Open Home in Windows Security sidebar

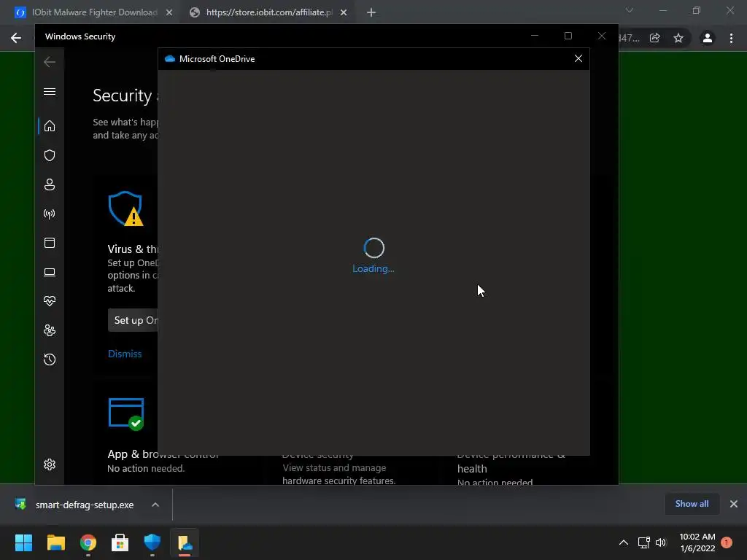50,126
